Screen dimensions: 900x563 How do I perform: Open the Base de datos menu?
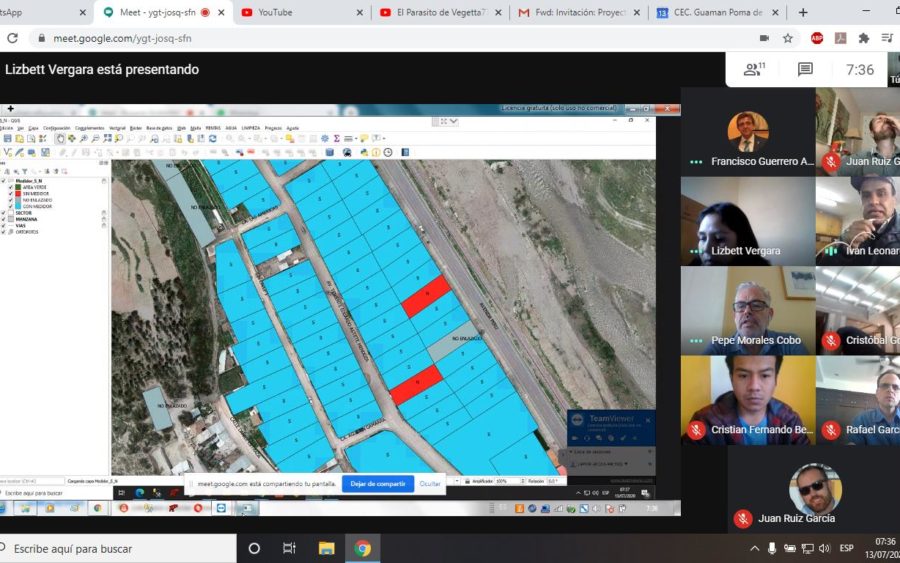pyautogui.click(x=159, y=128)
